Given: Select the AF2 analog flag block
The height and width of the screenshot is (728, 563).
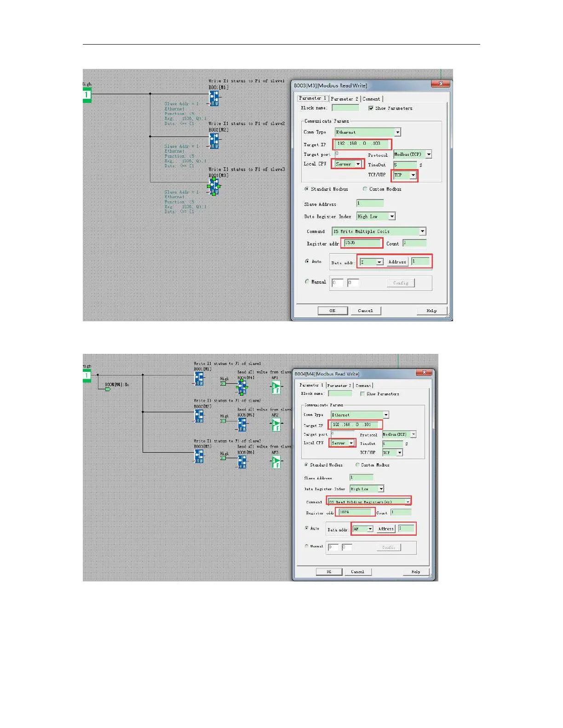Looking at the screenshot, I should [276, 425].
